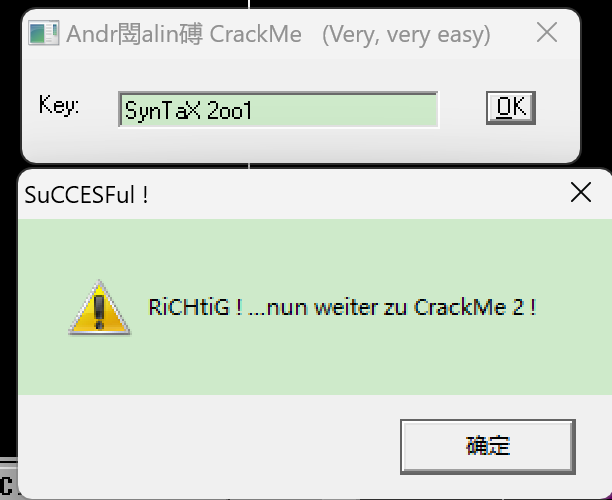Click empty area below the Key field

pos(278,143)
